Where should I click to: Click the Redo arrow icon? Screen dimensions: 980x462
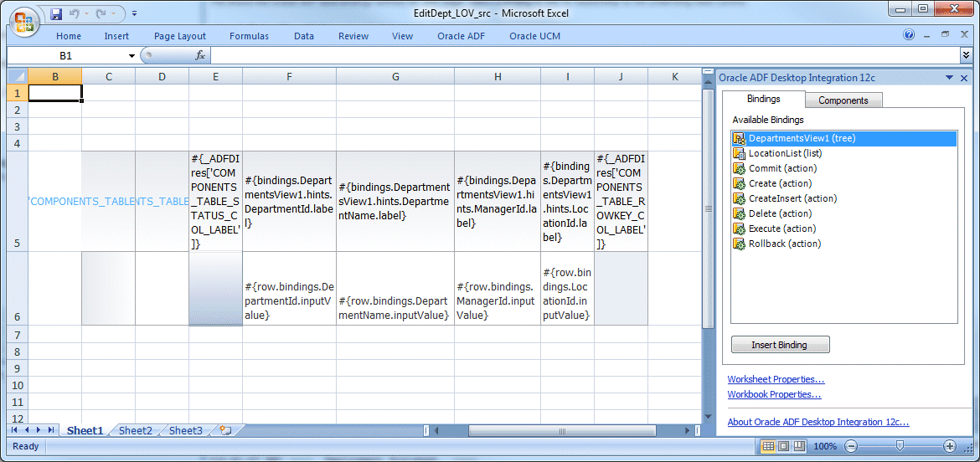pos(101,13)
